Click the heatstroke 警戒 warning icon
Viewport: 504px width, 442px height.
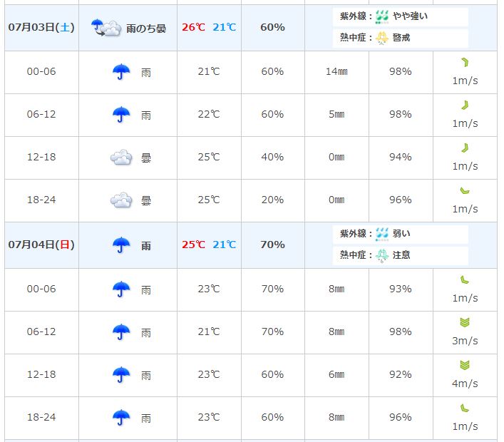[382, 38]
